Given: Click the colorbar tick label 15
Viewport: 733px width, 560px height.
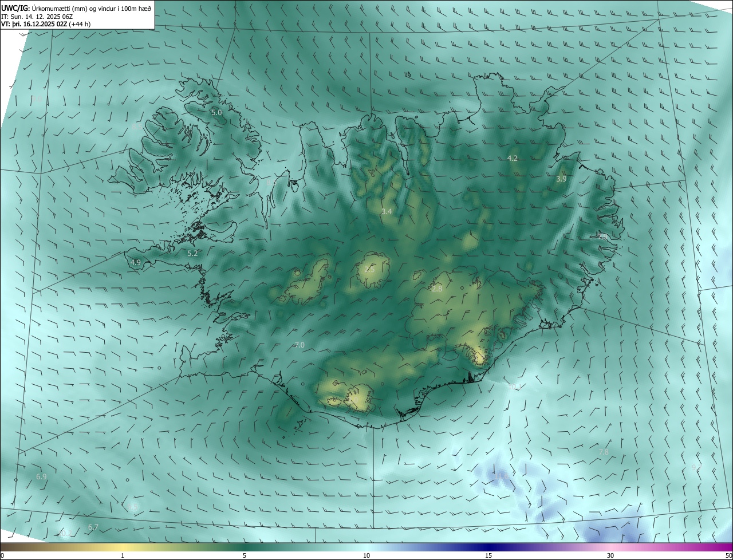Looking at the screenshot, I should (488, 555).
